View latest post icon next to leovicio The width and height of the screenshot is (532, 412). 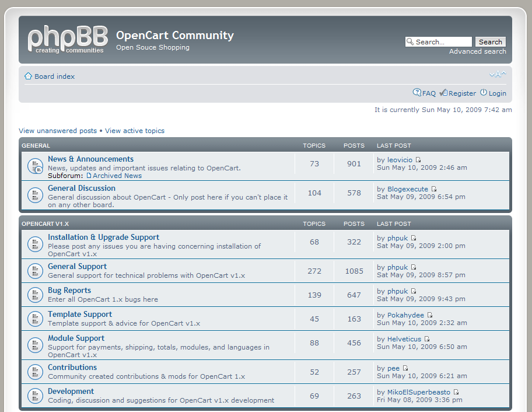418,160
